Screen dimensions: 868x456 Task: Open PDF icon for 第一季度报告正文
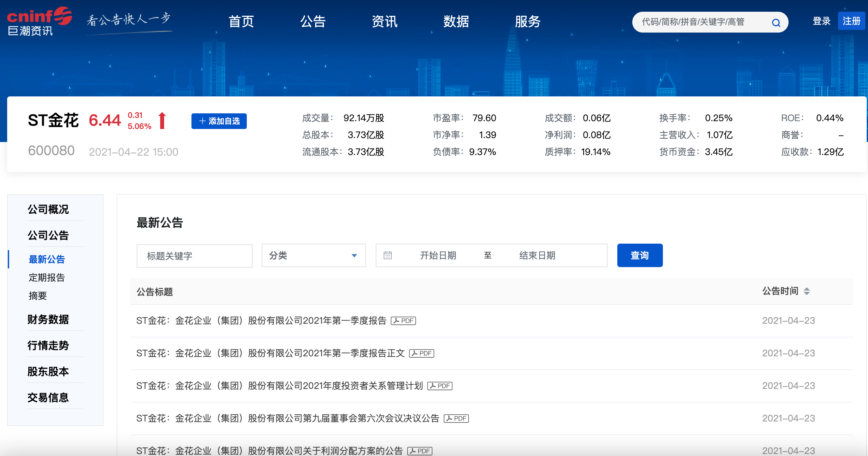[422, 353]
